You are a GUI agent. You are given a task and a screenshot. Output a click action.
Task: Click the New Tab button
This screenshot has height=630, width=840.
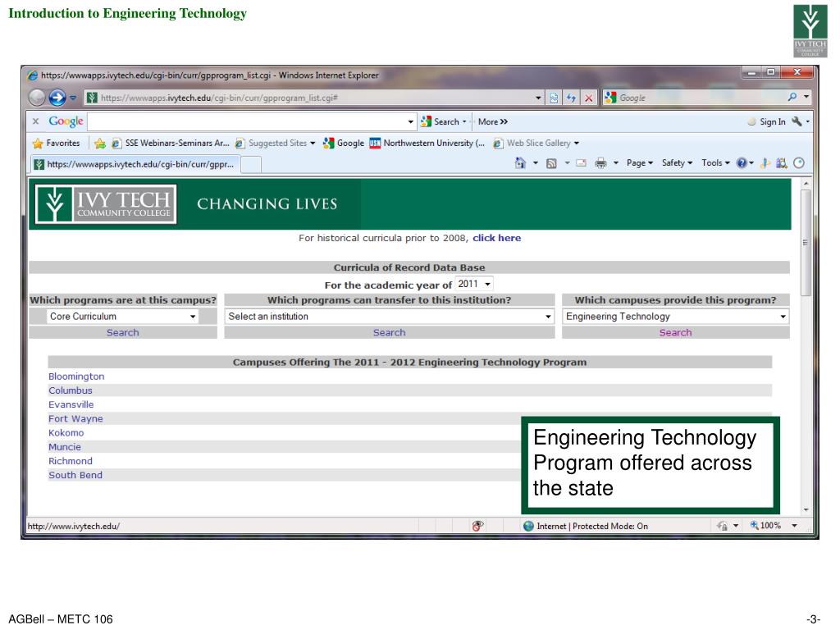coord(251,164)
